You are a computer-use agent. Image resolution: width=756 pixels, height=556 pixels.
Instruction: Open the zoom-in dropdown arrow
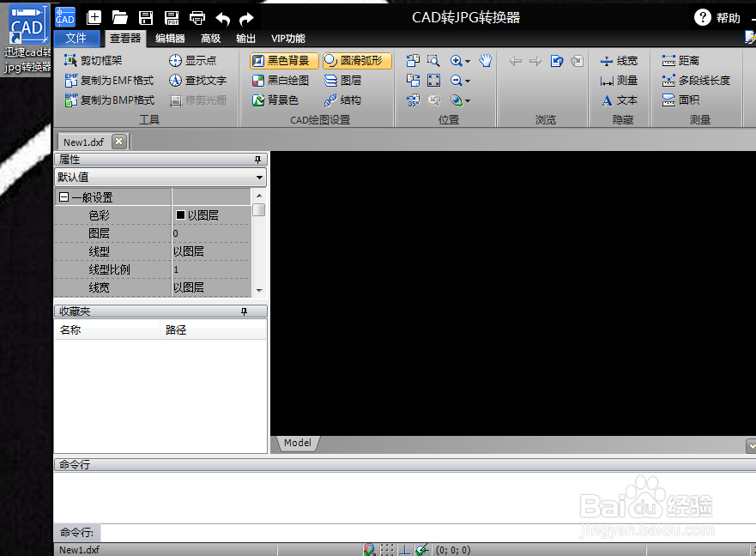pyautogui.click(x=469, y=60)
